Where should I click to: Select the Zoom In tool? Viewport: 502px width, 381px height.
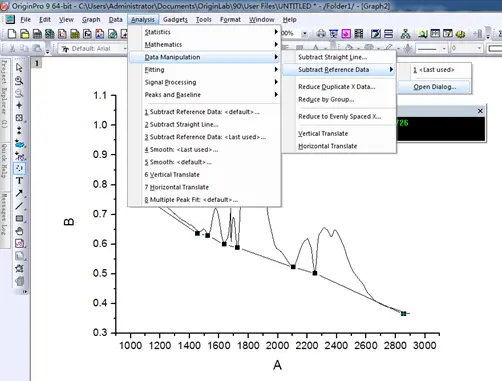(19, 80)
